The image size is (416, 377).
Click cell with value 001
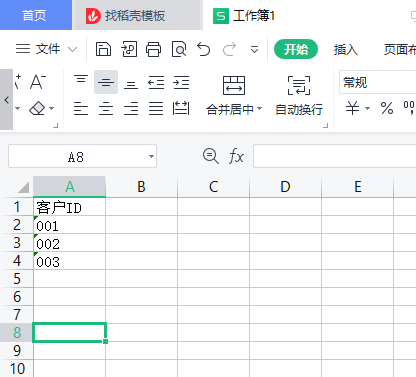click(69, 225)
